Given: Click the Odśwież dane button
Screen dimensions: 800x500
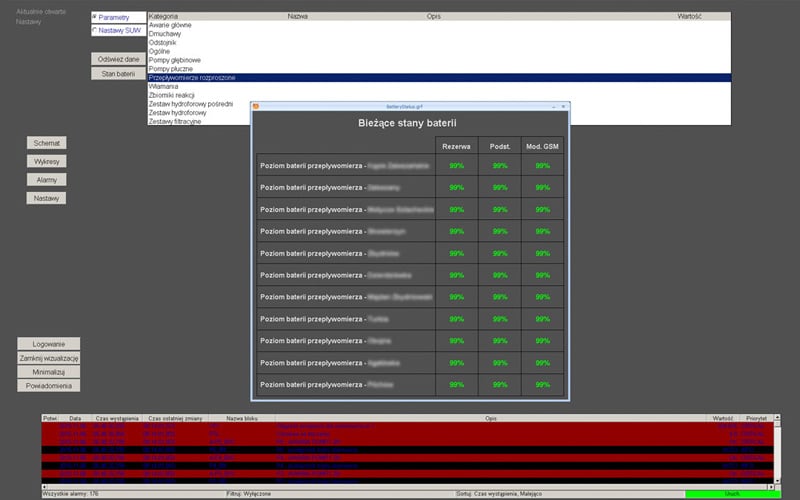Looking at the screenshot, I should coord(118,59).
